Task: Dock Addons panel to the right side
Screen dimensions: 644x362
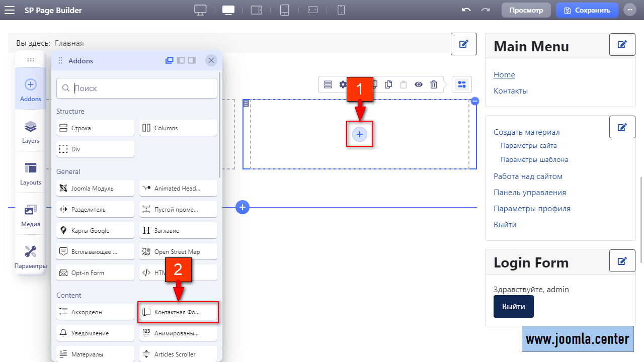Action: coord(192,60)
